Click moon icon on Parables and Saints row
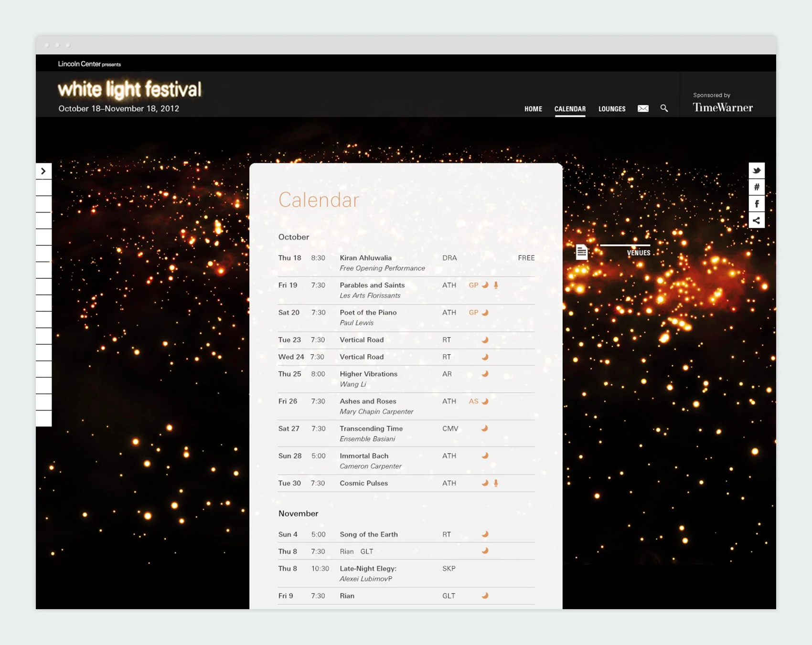The image size is (812, 645). 485,285
